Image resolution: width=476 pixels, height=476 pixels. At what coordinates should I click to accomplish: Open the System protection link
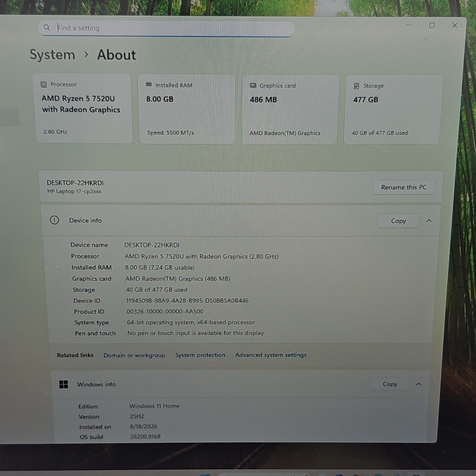pyautogui.click(x=200, y=355)
